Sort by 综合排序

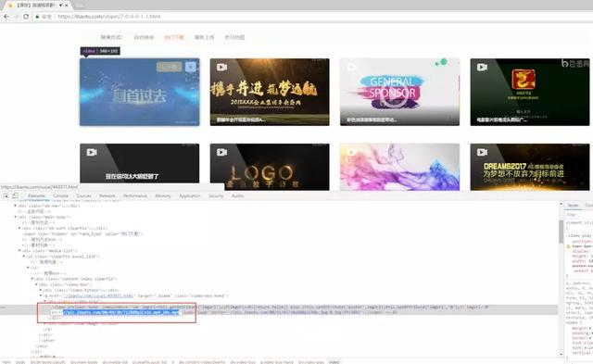(144, 37)
